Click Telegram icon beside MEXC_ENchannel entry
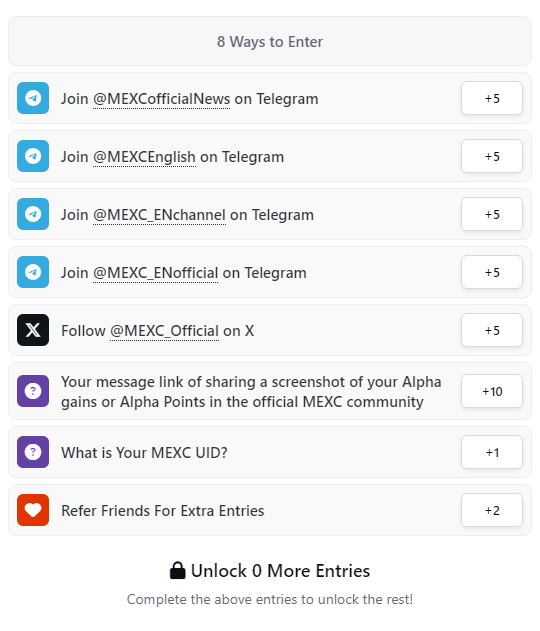540x631 pixels. 33,214
